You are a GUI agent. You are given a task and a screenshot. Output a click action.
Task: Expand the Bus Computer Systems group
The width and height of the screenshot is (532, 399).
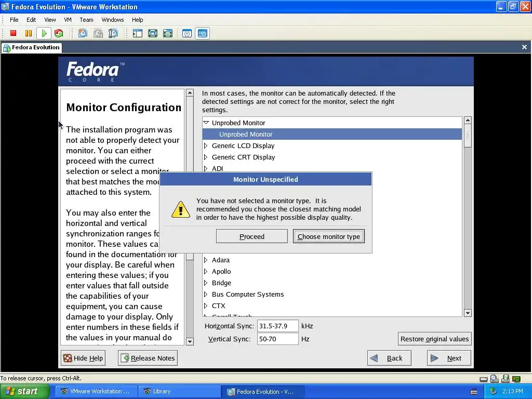click(206, 295)
